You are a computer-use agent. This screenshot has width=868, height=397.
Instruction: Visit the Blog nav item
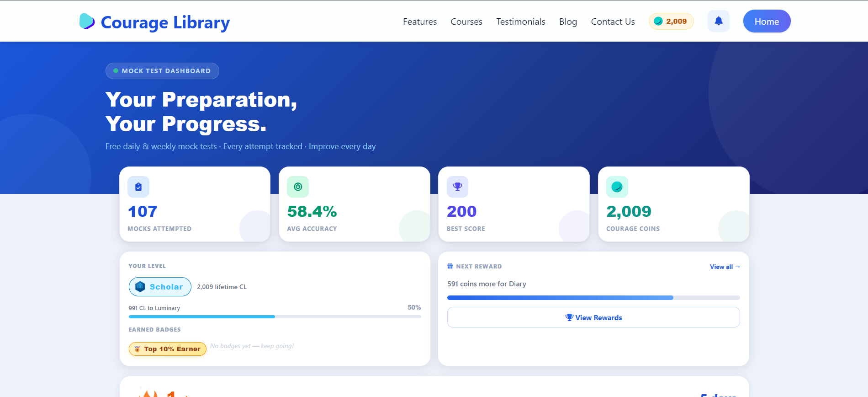pos(568,21)
